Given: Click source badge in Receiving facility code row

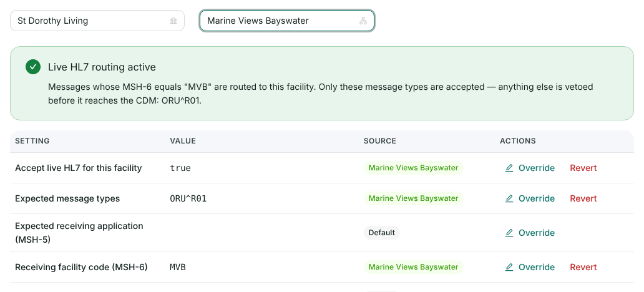Looking at the screenshot, I should pyautogui.click(x=413, y=267).
